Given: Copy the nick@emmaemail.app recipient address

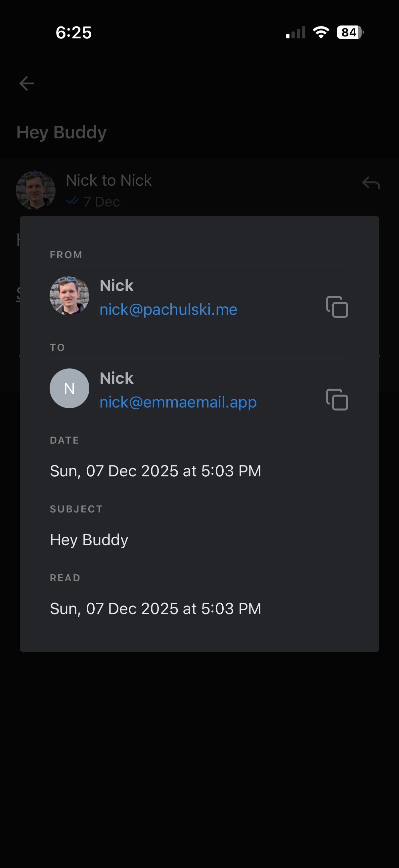Looking at the screenshot, I should pyautogui.click(x=337, y=399).
